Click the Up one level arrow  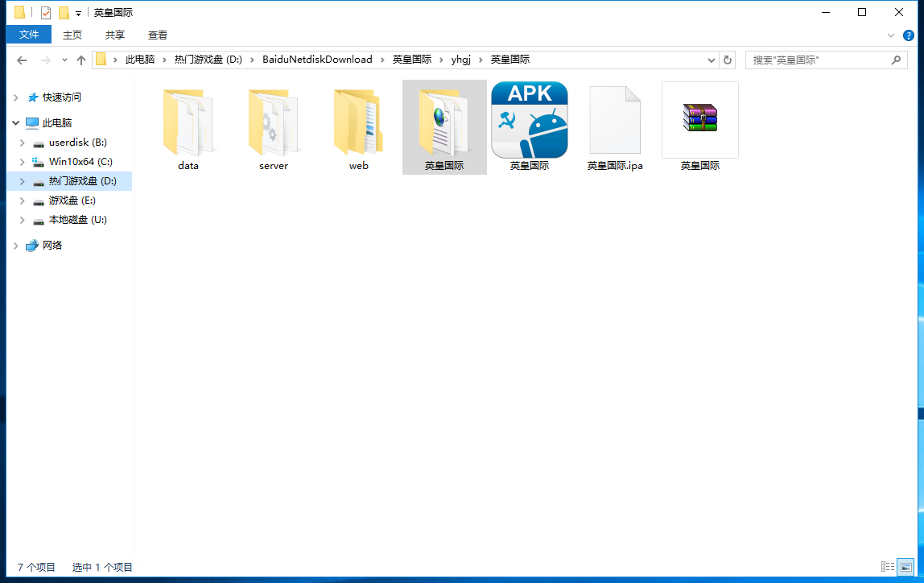coord(81,60)
